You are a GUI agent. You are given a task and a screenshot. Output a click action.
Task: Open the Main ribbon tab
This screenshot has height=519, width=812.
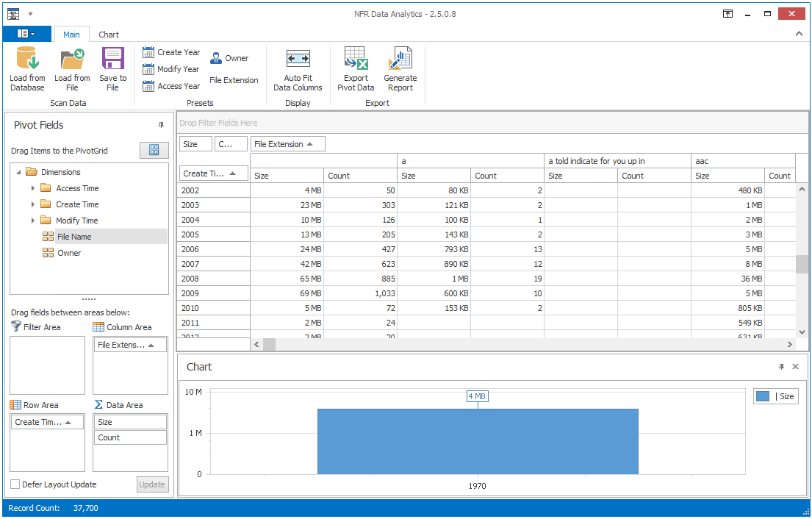coord(71,35)
